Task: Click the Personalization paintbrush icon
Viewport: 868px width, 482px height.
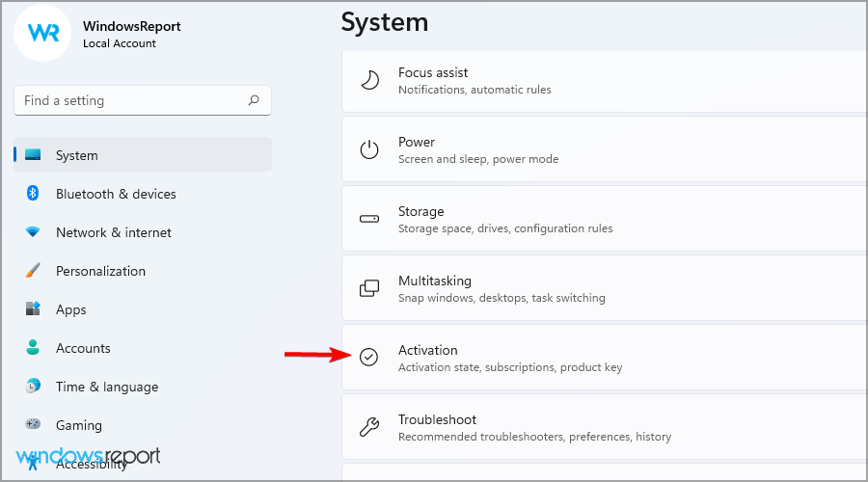Action: pyautogui.click(x=33, y=271)
